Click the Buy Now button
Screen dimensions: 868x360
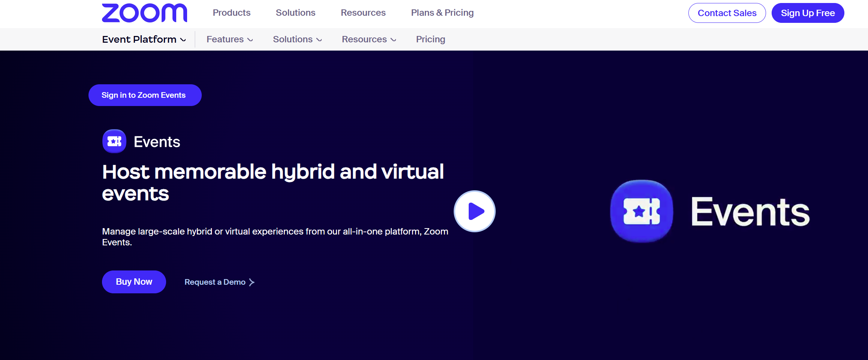[x=134, y=282]
